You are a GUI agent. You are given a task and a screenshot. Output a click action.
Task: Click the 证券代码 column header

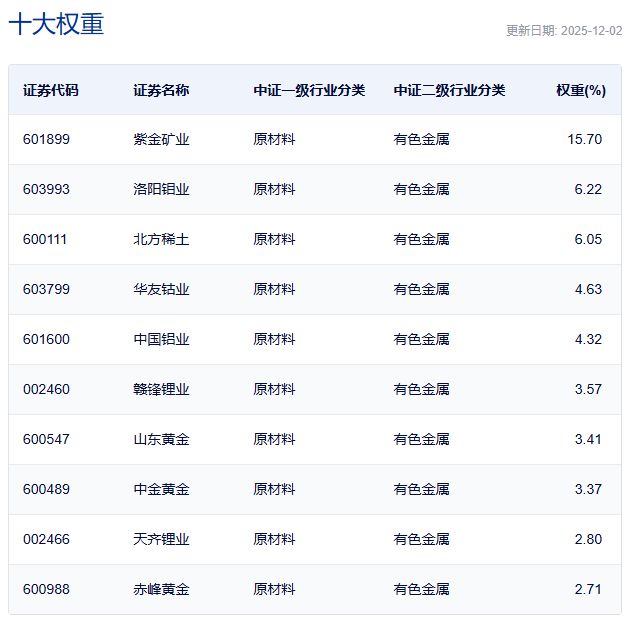click(51, 90)
